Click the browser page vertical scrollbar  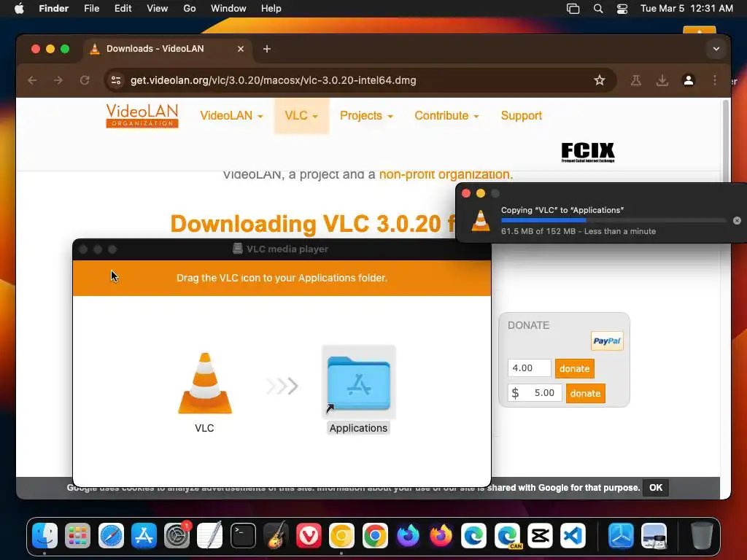(726, 141)
